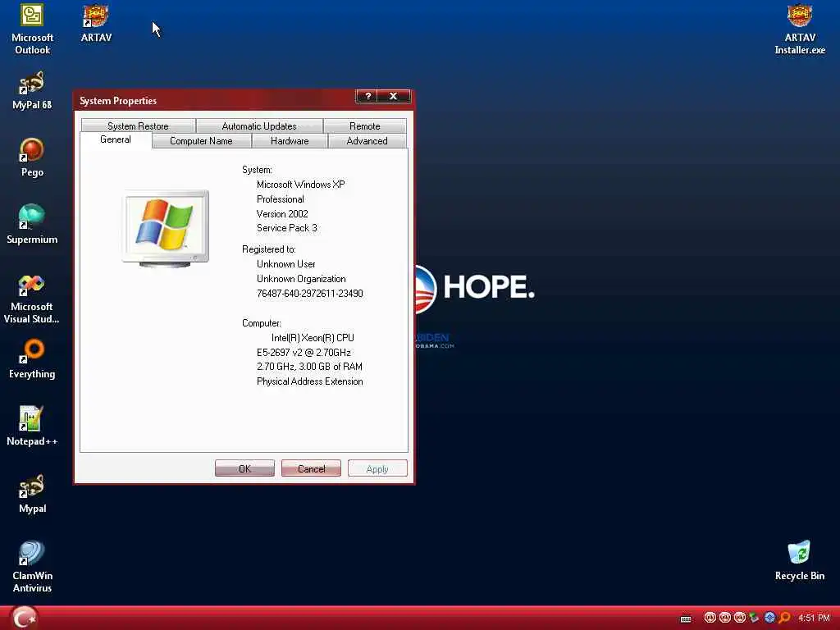The height and width of the screenshot is (630, 840).
Task: Select the ARTAV shortcut on the desktop
Action: click(x=96, y=23)
